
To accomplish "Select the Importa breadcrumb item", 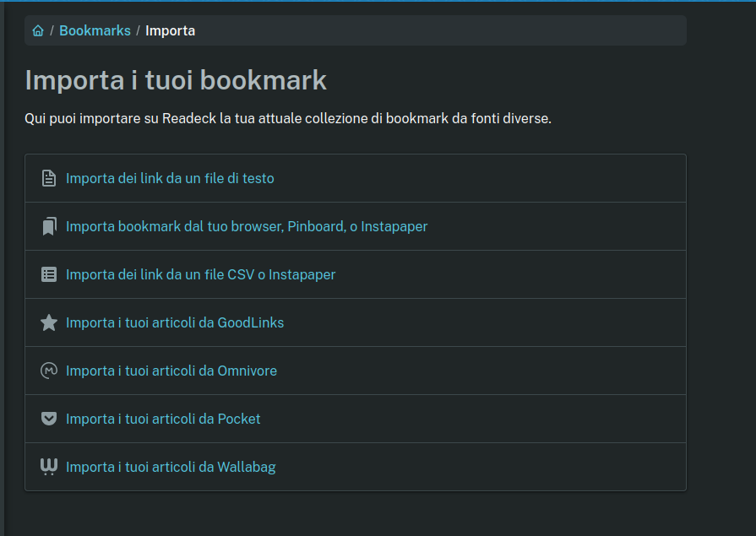I will click(x=170, y=31).
